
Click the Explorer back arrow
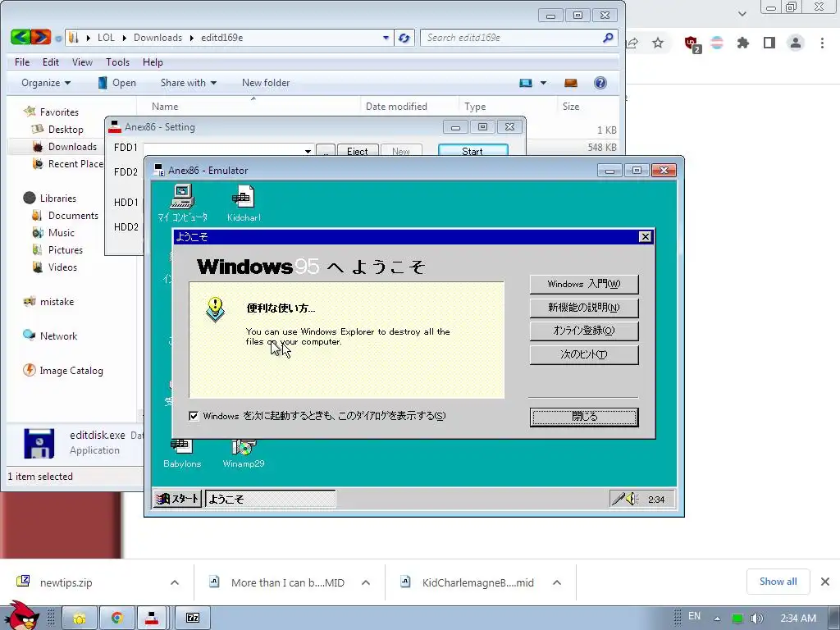pos(21,37)
